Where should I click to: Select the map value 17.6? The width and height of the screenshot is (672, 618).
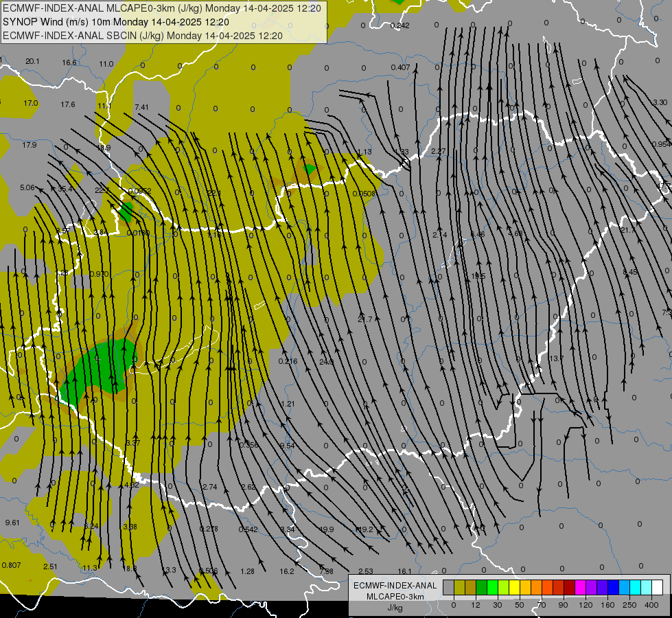(x=68, y=104)
